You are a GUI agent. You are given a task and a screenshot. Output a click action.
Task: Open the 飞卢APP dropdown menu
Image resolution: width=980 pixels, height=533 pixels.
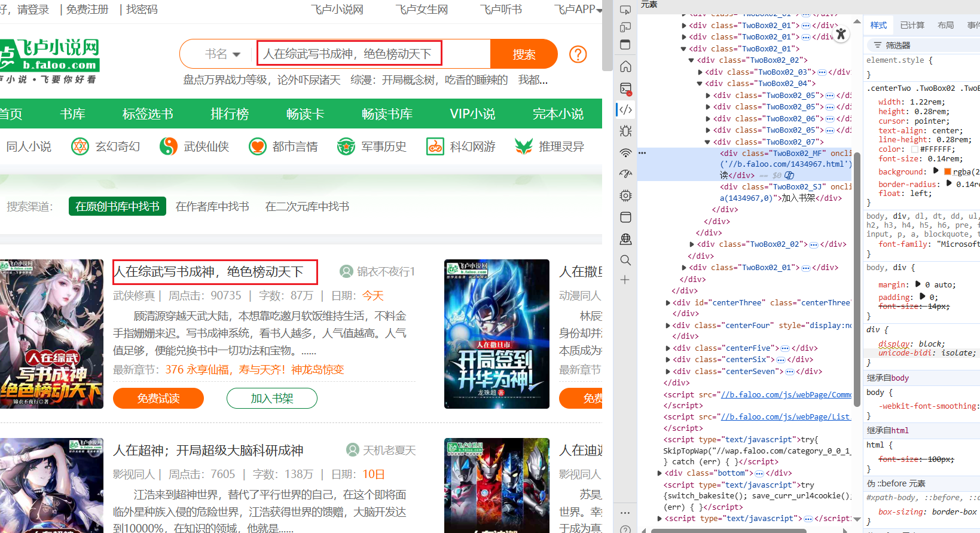578,10
